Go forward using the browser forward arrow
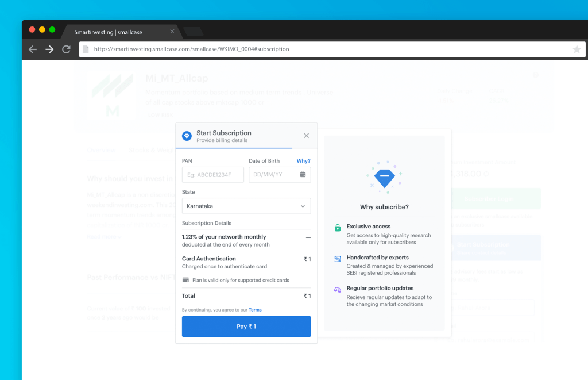Image resolution: width=588 pixels, height=380 pixels. tap(49, 49)
